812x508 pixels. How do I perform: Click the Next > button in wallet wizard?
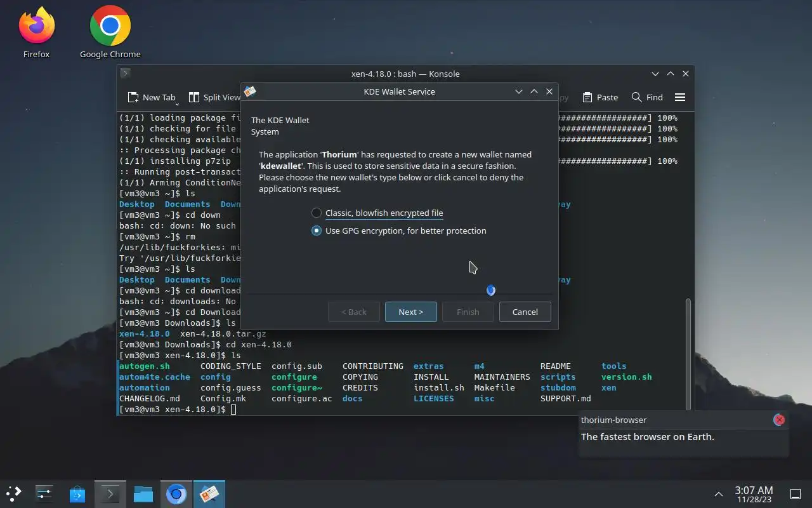pos(410,312)
